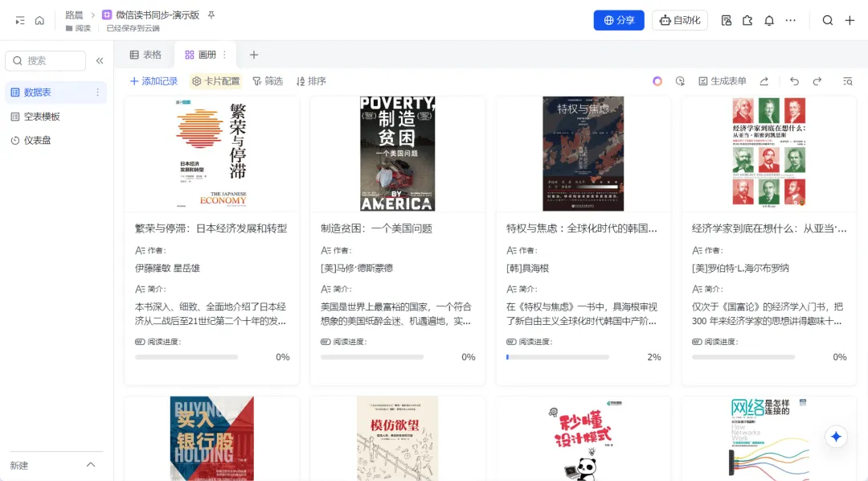Open the 特权与焦虑 book cover
Screen dimensions: 868x481
pyautogui.click(x=583, y=154)
